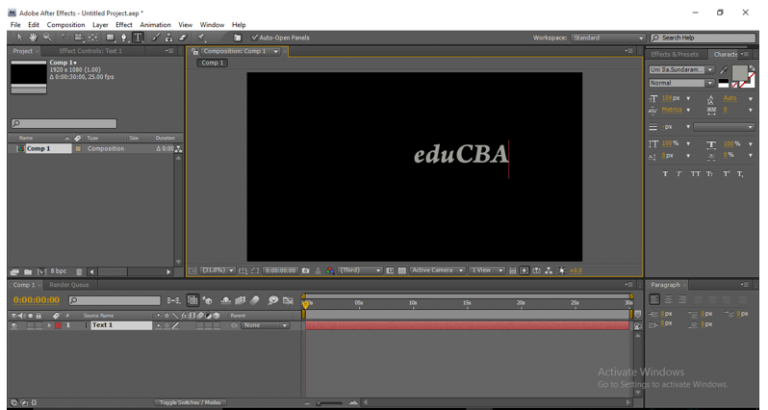Click the Search Help input field
This screenshot has height=410, width=768.
(703, 38)
